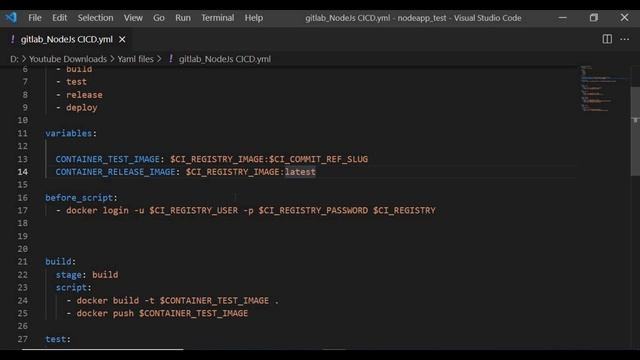This screenshot has width=640, height=360.
Task: Click the vertical editor scrollbar
Action: tap(635, 131)
